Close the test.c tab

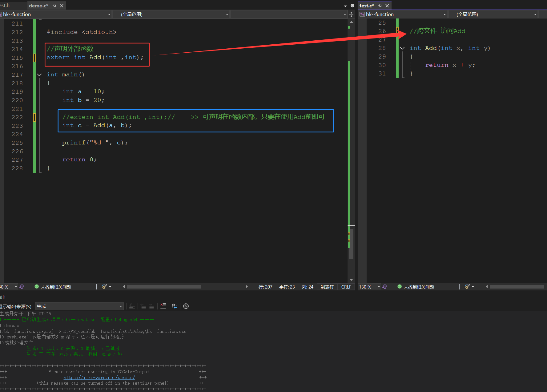pos(387,6)
